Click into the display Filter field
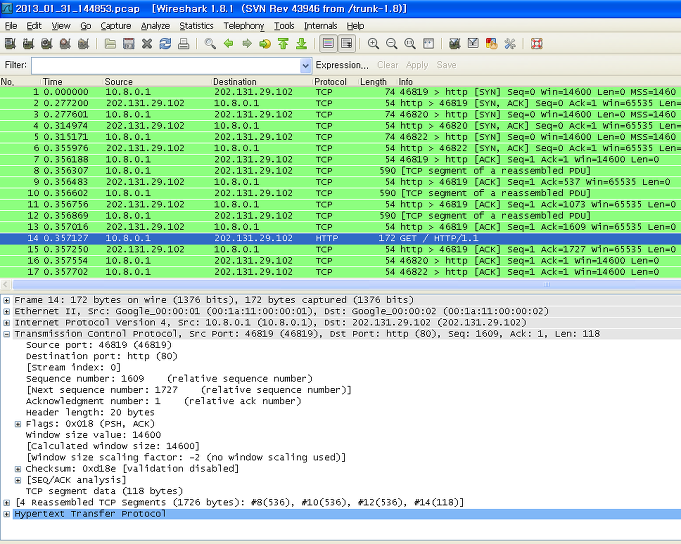 [x=165, y=66]
